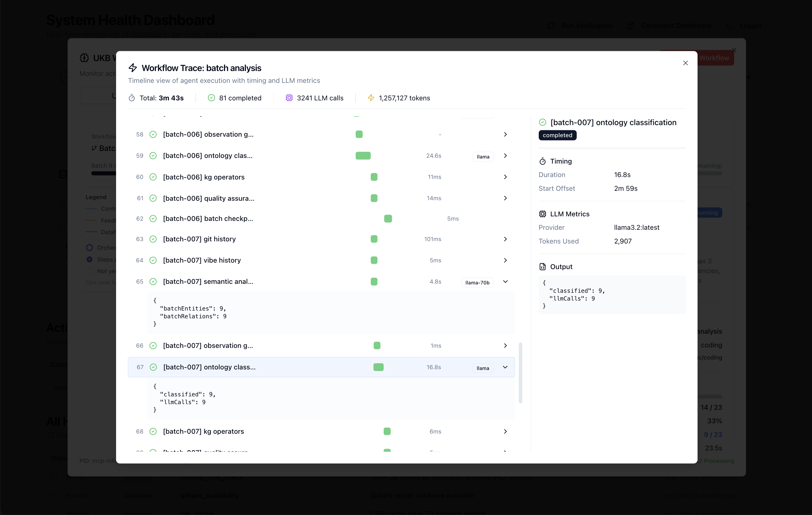The image size is (812, 515).
Task: Expand row 59 batch-006 ontology chevron
Action: pos(505,156)
